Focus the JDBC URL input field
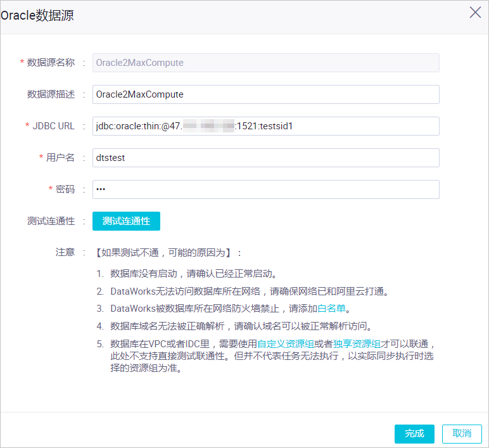 [x=265, y=126]
